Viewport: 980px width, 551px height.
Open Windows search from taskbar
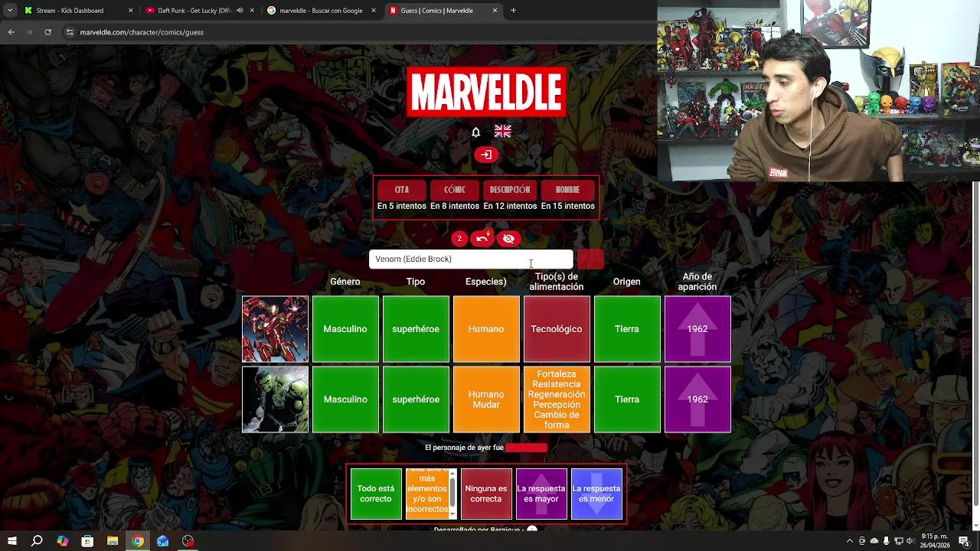pos(37,541)
